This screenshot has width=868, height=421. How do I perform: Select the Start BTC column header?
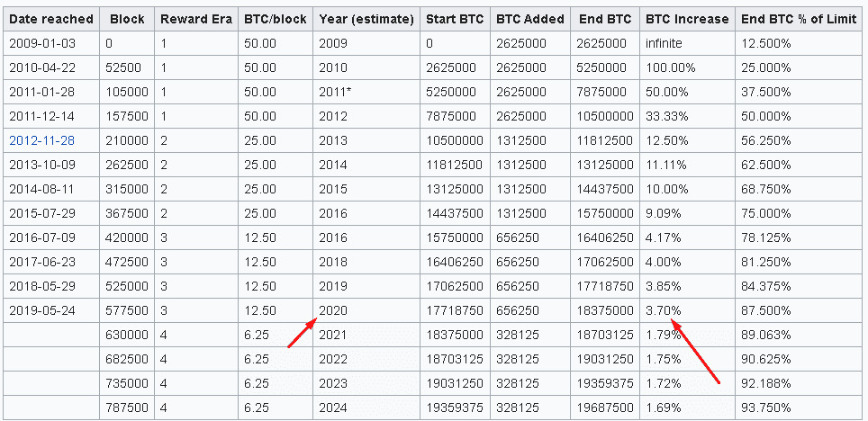[x=455, y=19]
